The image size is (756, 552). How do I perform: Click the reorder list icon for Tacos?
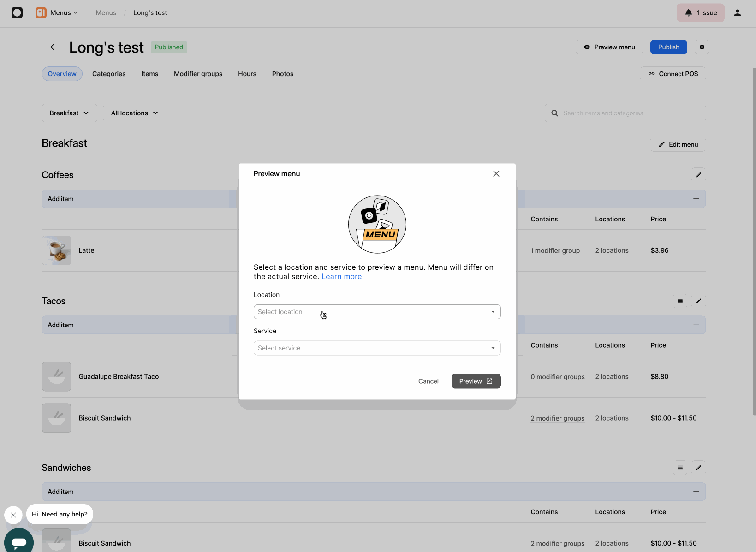[679, 301]
